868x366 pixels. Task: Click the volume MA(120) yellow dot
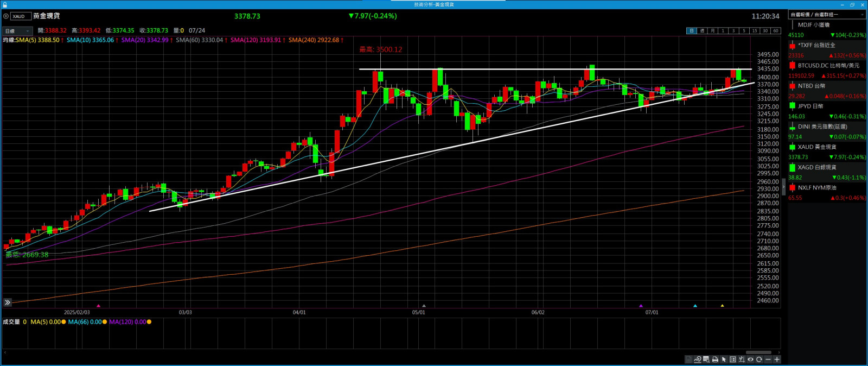pos(149,322)
